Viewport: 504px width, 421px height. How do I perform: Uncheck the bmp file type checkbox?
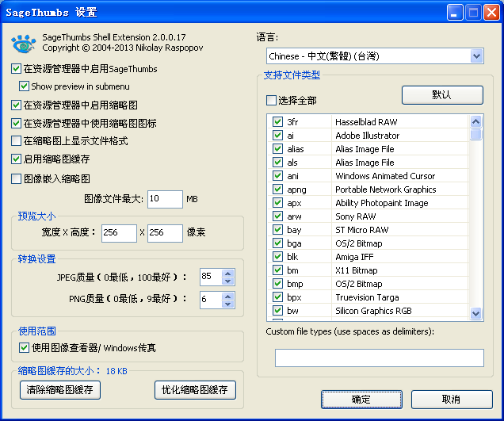[277, 284]
